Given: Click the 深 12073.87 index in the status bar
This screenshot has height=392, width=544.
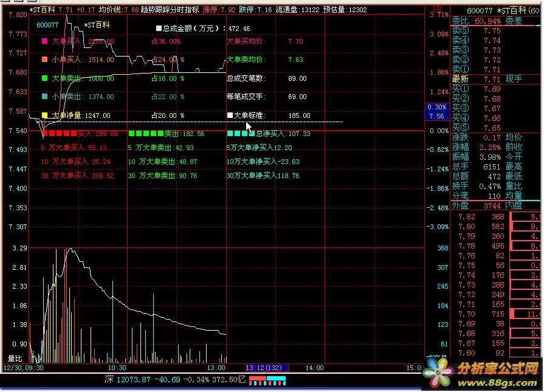Looking at the screenshot, I should point(128,379).
